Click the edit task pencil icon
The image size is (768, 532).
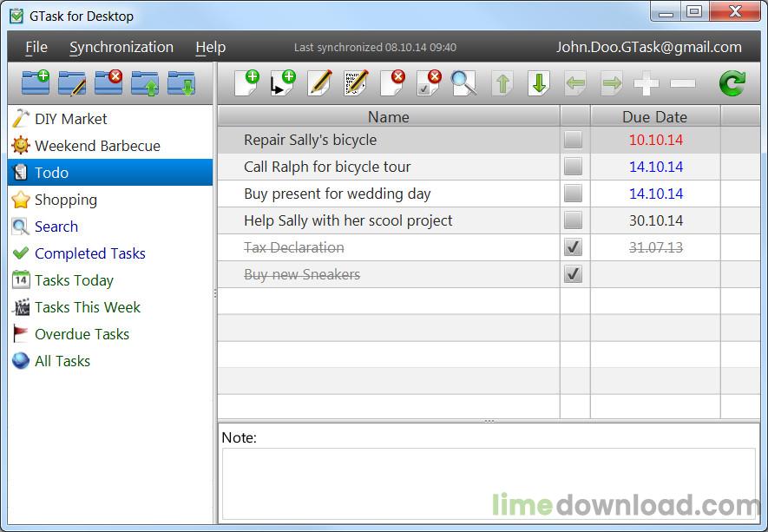pyautogui.click(x=320, y=82)
